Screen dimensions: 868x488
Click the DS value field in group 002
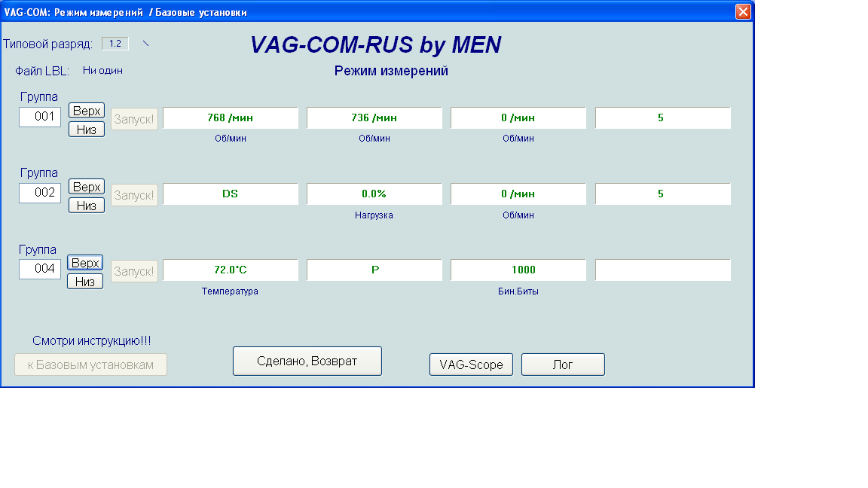coord(231,194)
